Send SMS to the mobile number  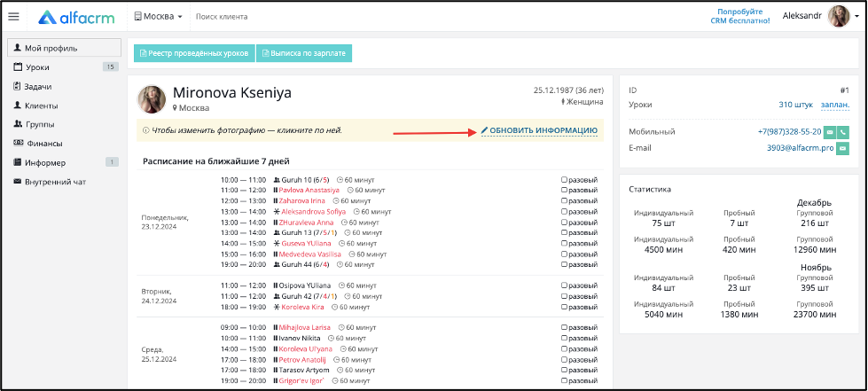pyautogui.click(x=829, y=132)
